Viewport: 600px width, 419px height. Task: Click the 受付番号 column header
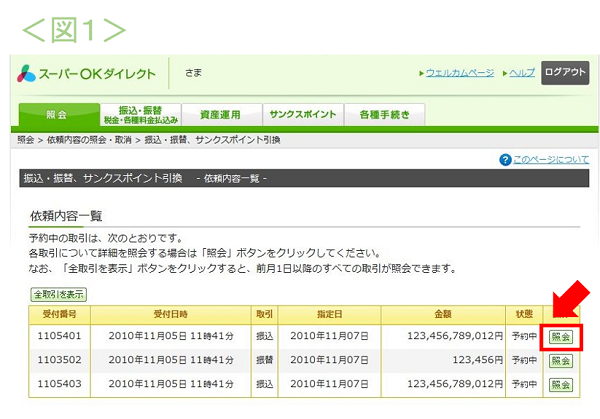coord(59,314)
